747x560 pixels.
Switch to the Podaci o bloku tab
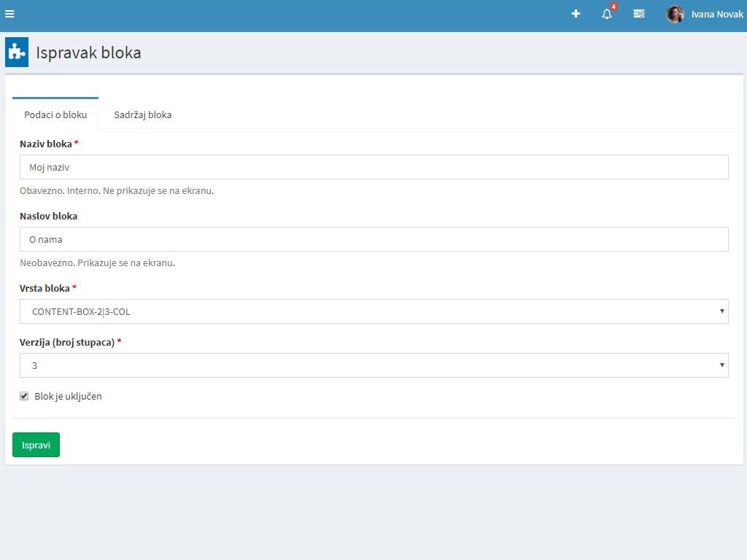point(55,114)
